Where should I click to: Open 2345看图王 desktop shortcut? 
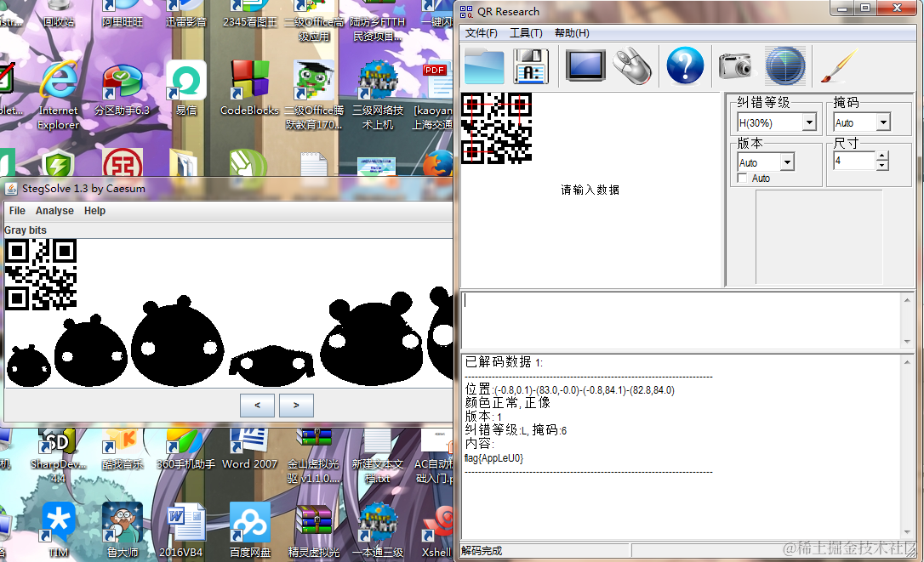(x=250, y=14)
